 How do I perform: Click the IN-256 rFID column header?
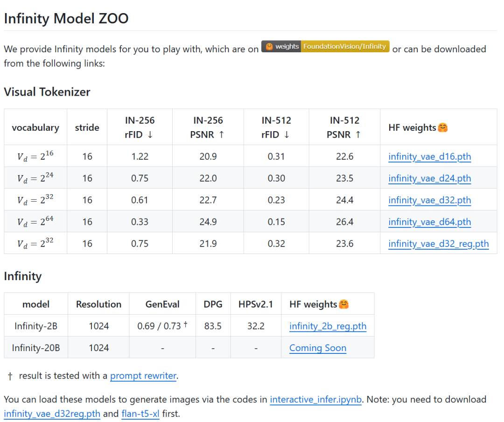[x=140, y=127]
